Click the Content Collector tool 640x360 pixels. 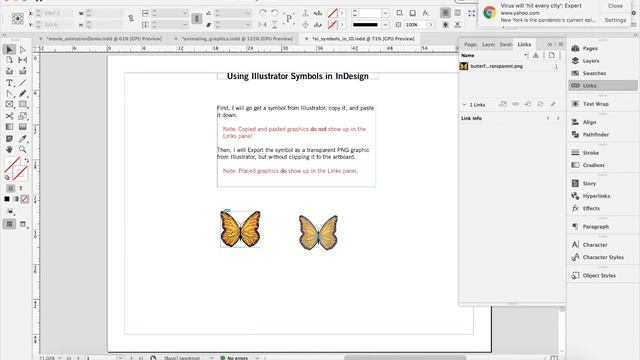(9, 71)
